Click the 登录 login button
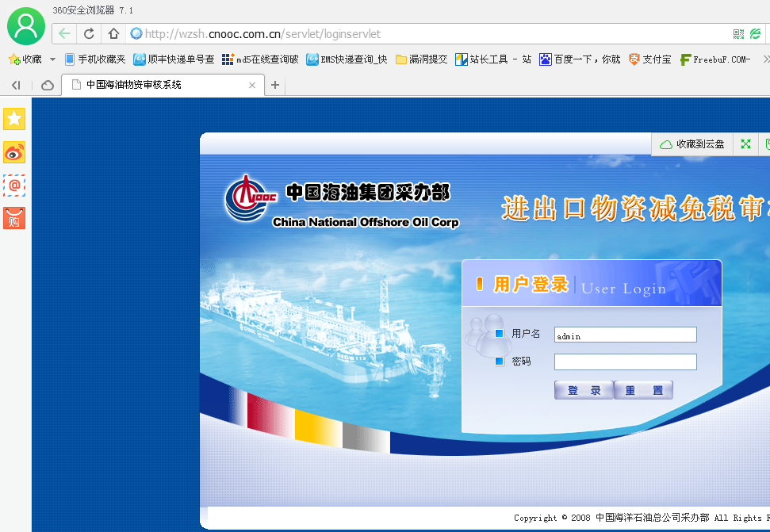 click(584, 391)
